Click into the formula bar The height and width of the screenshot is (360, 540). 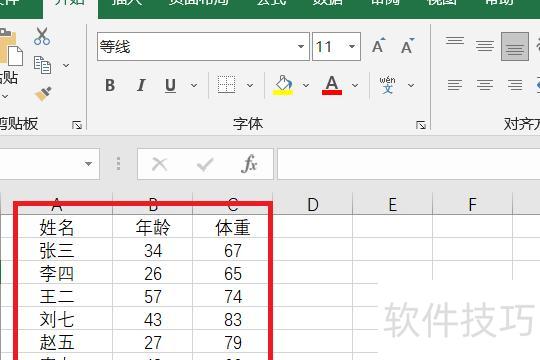click(x=408, y=164)
